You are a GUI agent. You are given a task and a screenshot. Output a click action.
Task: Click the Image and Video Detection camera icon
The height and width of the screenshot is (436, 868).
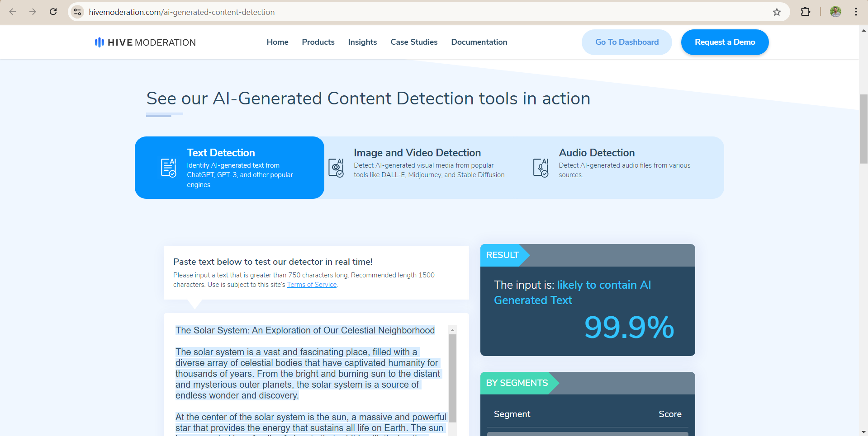[x=336, y=167]
